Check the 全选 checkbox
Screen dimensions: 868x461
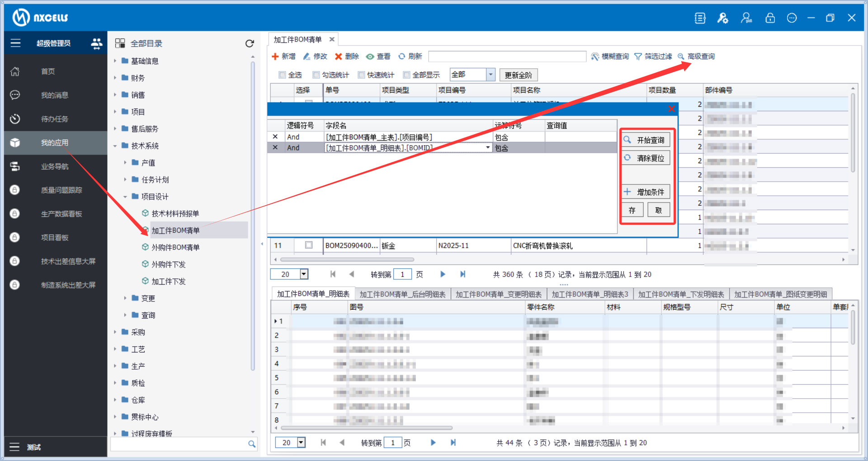283,75
